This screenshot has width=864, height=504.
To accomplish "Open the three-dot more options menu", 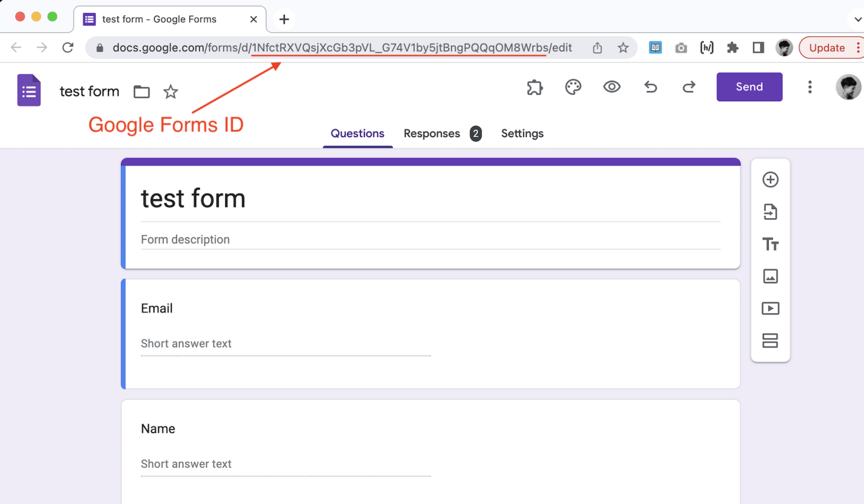I will click(x=809, y=87).
